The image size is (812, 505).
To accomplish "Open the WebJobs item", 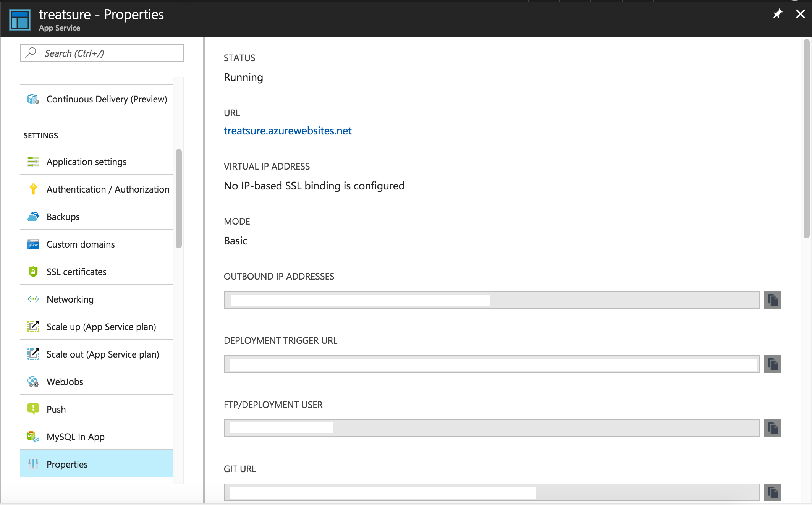I will [x=96, y=382].
